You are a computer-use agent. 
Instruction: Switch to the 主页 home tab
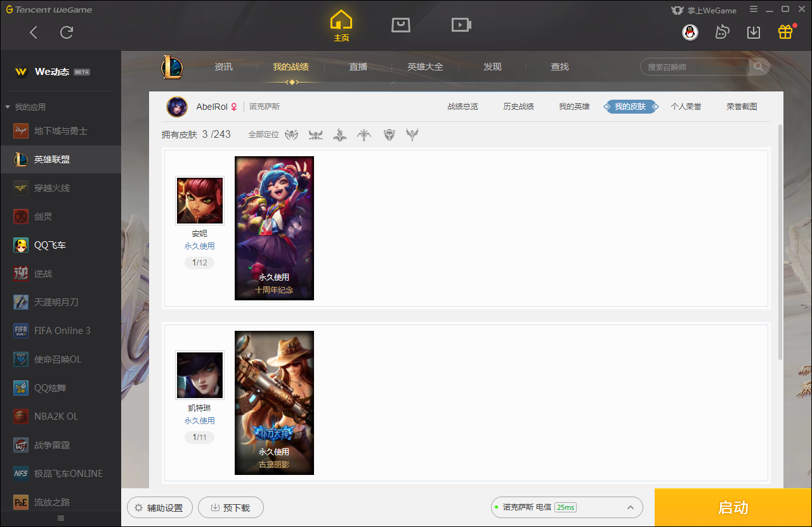[341, 27]
